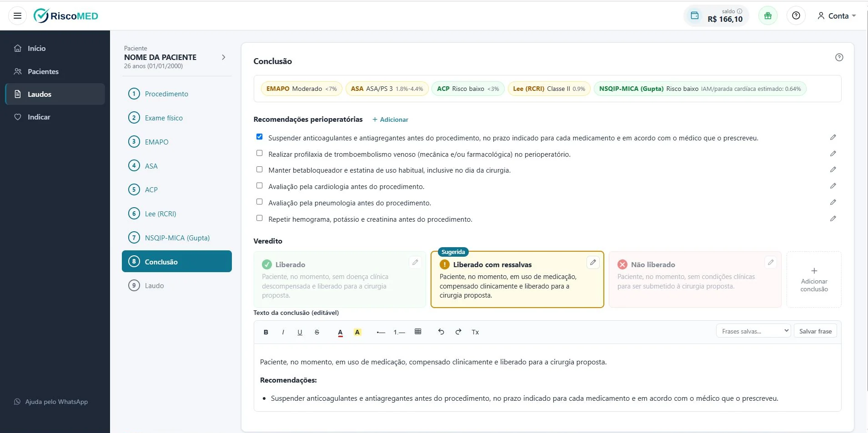Go to step 5 ACP

click(x=177, y=189)
